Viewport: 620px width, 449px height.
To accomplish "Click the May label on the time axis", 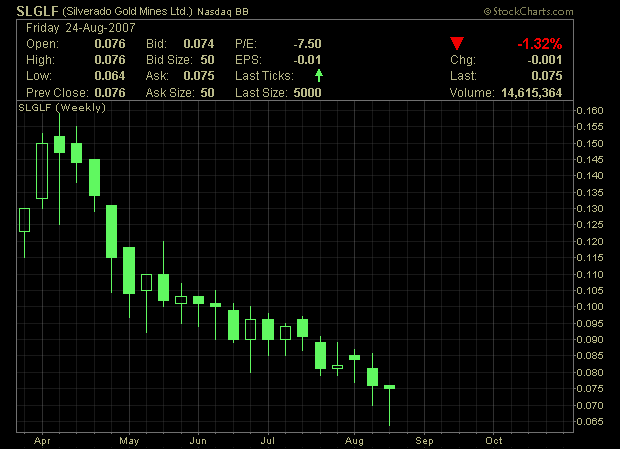I will [x=129, y=441].
